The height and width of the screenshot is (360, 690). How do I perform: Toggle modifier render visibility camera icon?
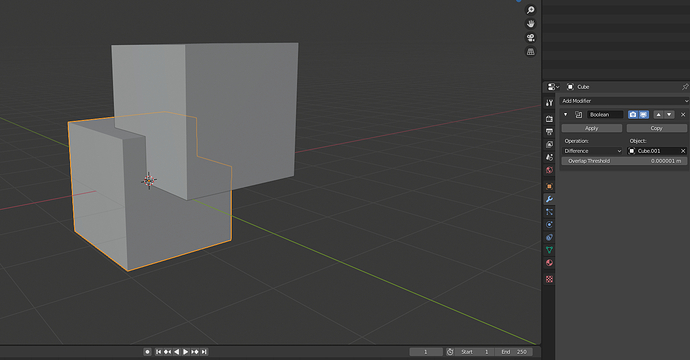633,114
